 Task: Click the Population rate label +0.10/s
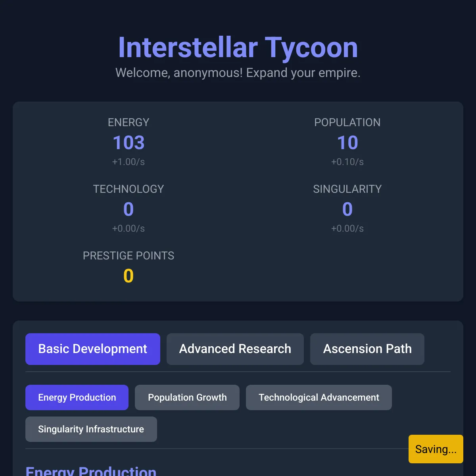point(347,162)
